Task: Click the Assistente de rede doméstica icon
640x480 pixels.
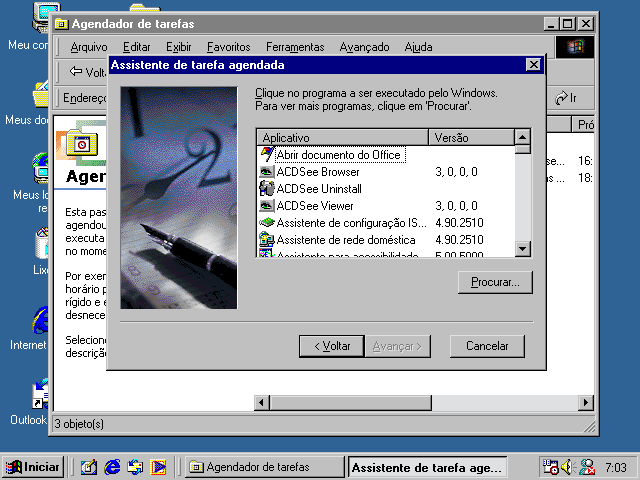Action: pyautogui.click(x=267, y=240)
